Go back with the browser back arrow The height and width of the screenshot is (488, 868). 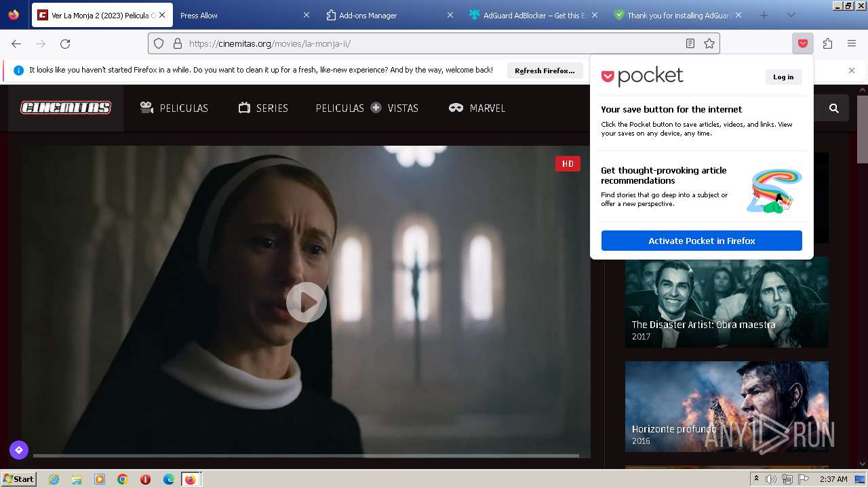[x=16, y=43]
